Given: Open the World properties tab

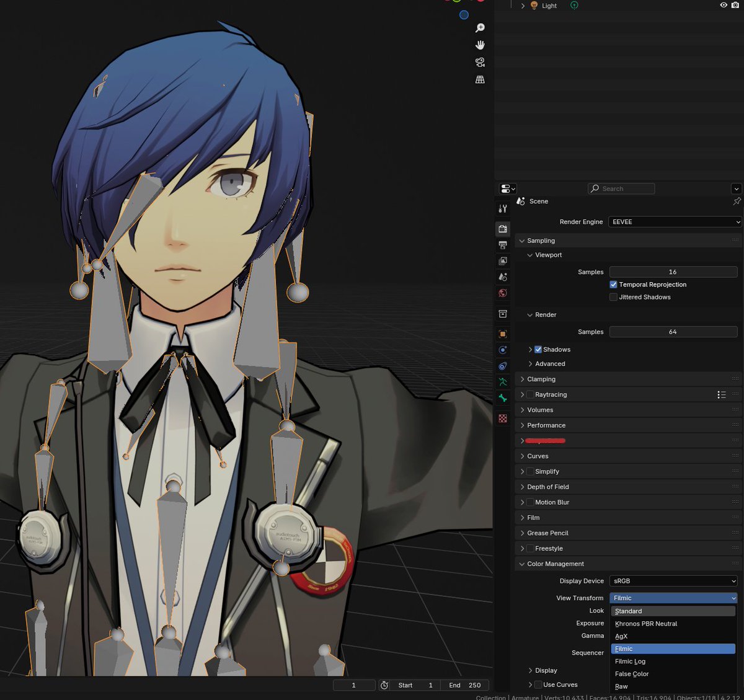Looking at the screenshot, I should [503, 293].
